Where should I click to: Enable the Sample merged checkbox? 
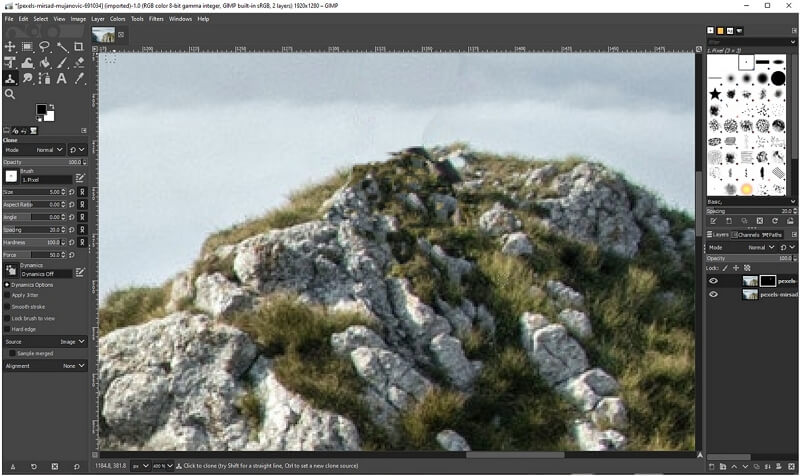(12, 354)
